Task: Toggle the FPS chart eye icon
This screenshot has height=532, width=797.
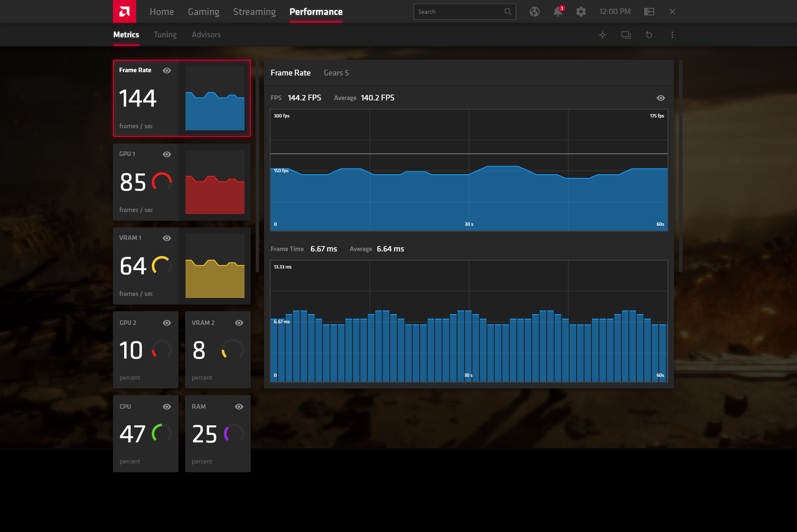Action: pyautogui.click(x=660, y=98)
